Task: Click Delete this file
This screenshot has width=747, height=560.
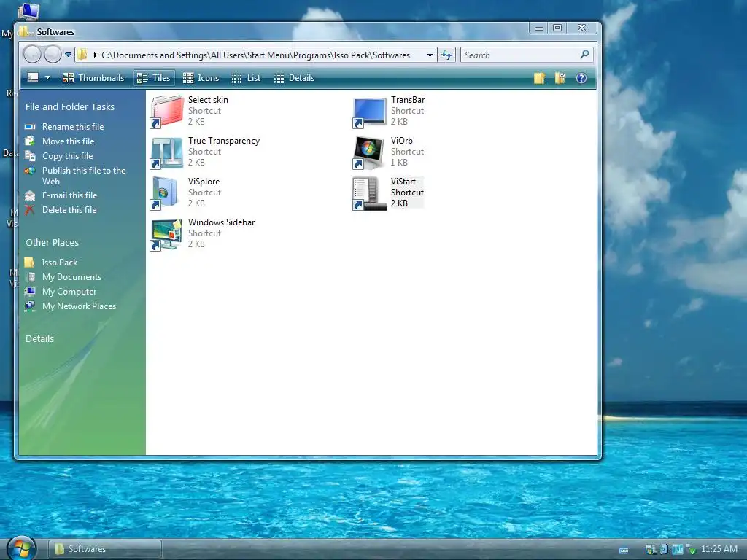Action: [69, 210]
